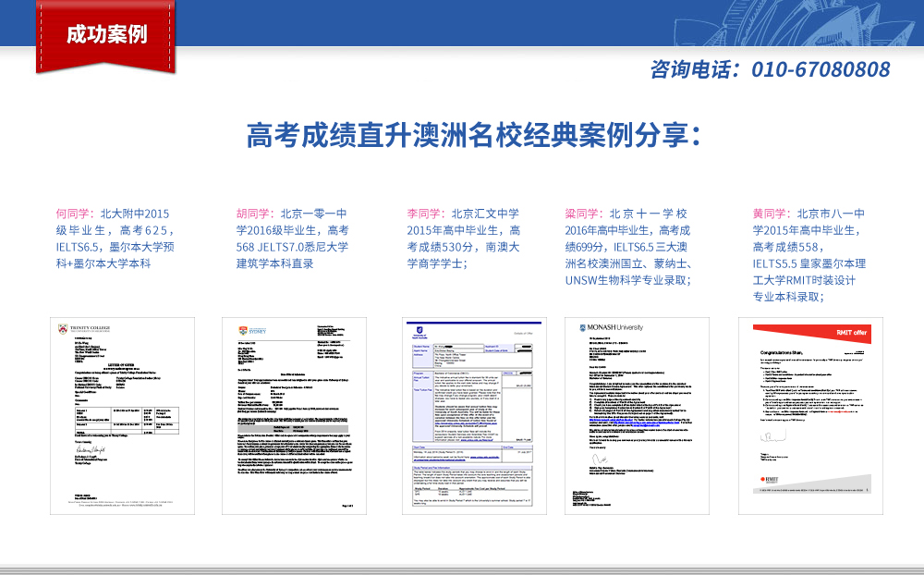Screen dimensions: 924x575
Task: Open the University of Sydney offer letter thumbnail
Action: pos(294,416)
